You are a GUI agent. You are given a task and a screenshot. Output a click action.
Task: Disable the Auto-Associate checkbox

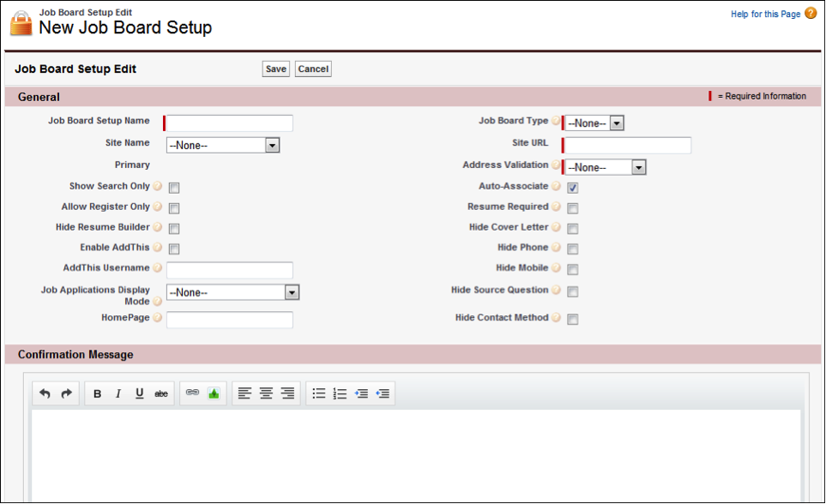point(572,187)
